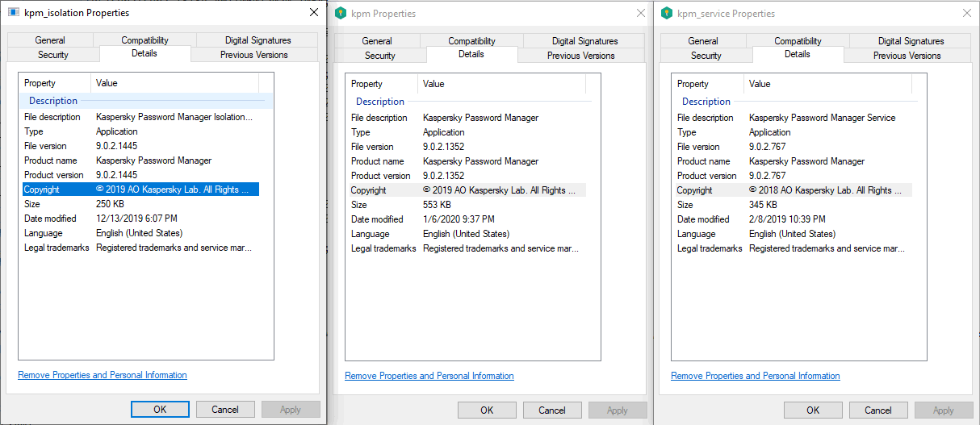Select File version row showing 9.0.2.1352
The width and height of the screenshot is (980, 425).
[467, 147]
